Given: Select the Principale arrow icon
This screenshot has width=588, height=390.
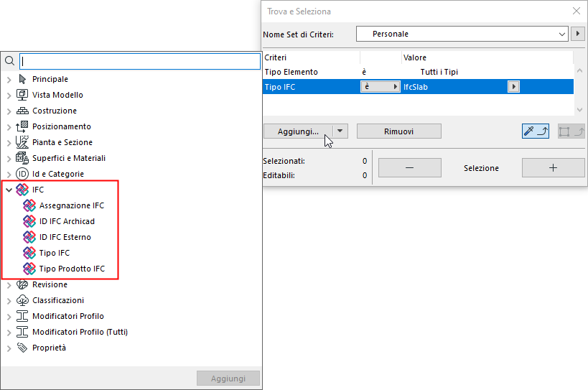Looking at the screenshot, I should (x=22, y=79).
